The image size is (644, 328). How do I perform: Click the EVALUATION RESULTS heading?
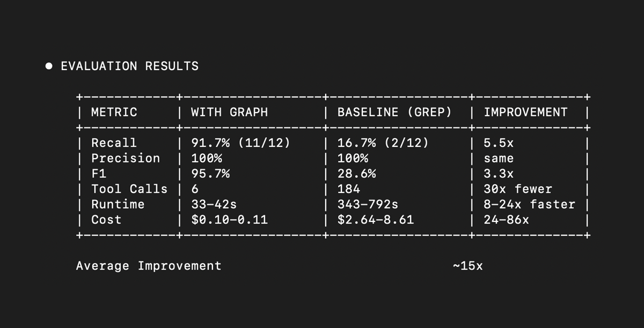point(129,66)
